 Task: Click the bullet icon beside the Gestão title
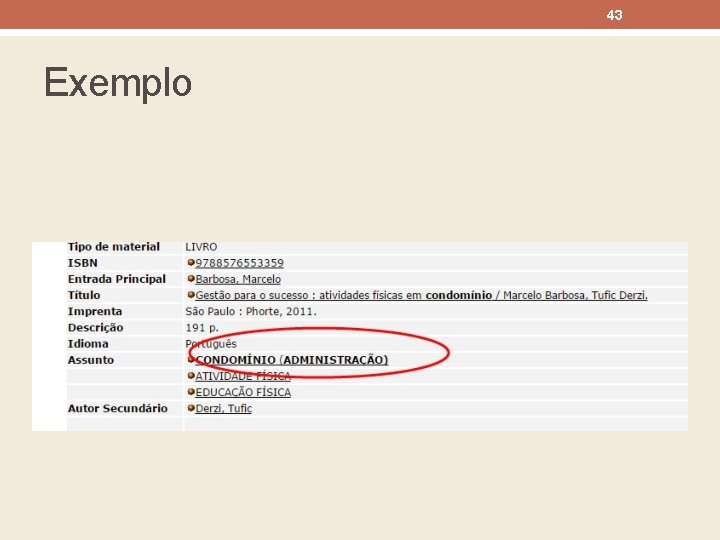191,295
